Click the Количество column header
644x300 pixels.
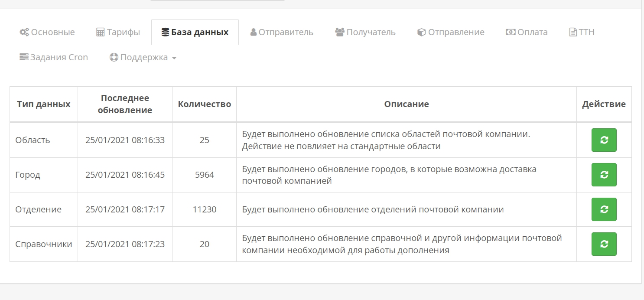204,104
